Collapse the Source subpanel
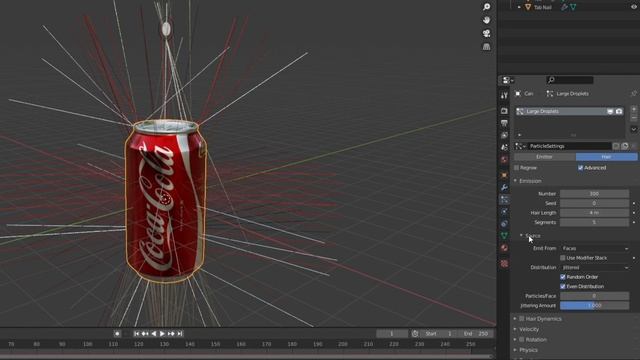 coord(522,236)
